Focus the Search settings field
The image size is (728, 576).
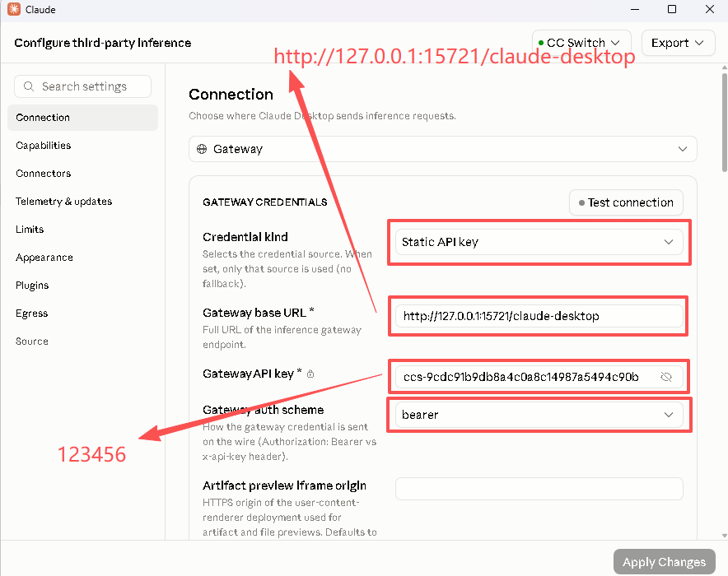pos(82,86)
